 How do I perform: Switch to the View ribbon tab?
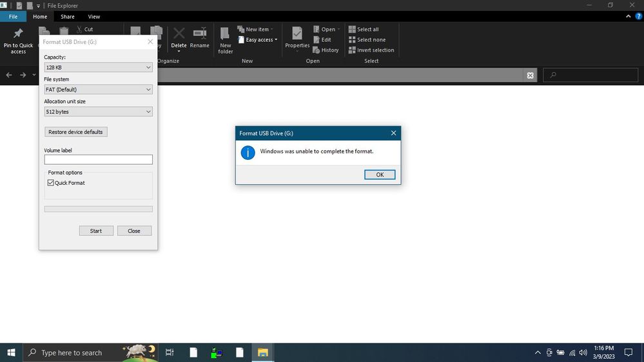[93, 16]
